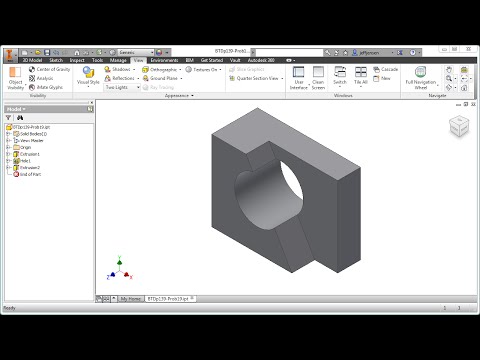The image size is (480, 360).
Task: Toggle Shadows on the model
Action: click(x=117, y=69)
